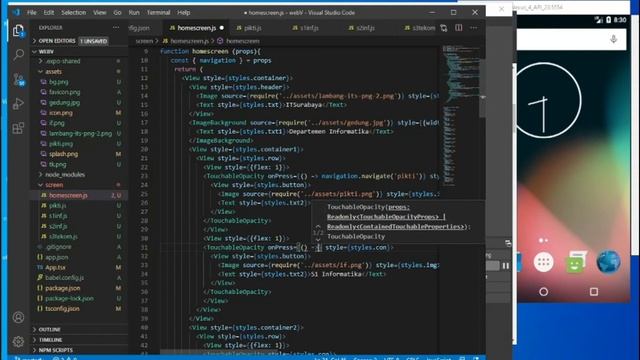Open tsconfig.json in the explorer
Viewport: 640px width, 360px height.
(x=62, y=309)
